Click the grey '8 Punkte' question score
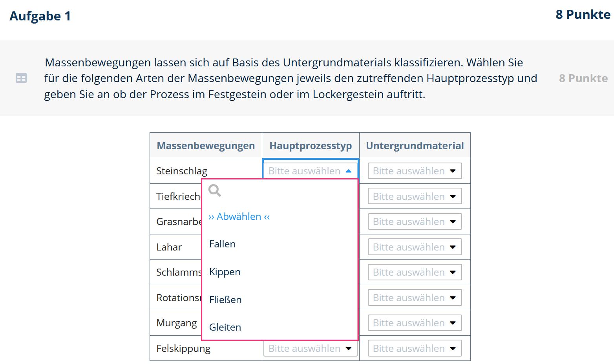The height and width of the screenshot is (364, 614). [x=583, y=78]
